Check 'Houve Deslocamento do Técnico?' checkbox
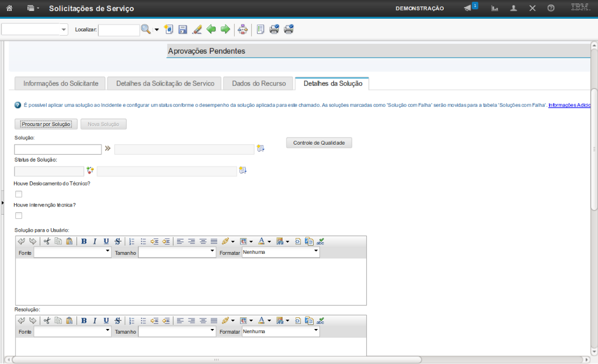 point(19,194)
